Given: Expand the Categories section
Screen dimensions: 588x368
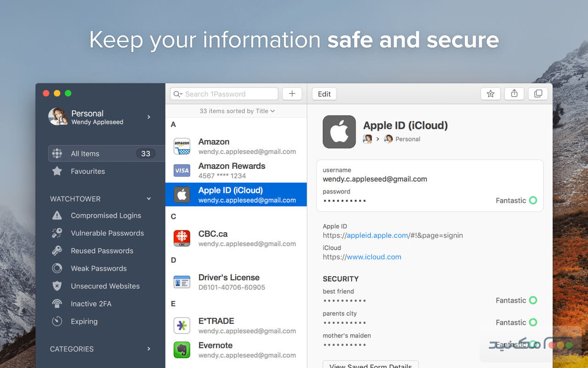Looking at the screenshot, I should [x=148, y=349].
